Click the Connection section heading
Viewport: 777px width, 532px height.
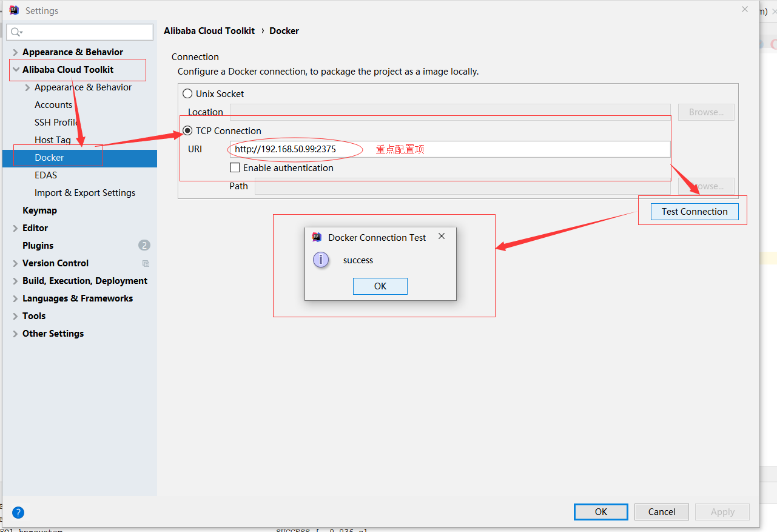click(x=195, y=57)
